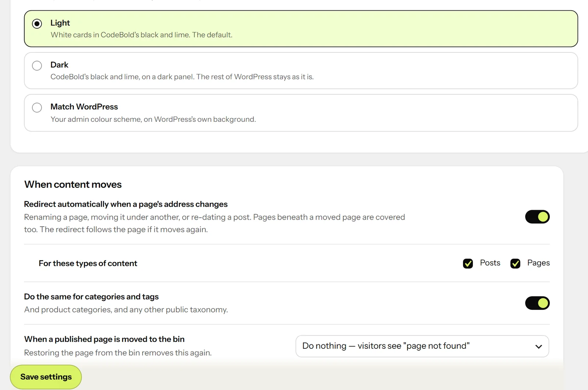Click the 'Posts' checkbox label text
The width and height of the screenshot is (588, 390).
(490, 263)
